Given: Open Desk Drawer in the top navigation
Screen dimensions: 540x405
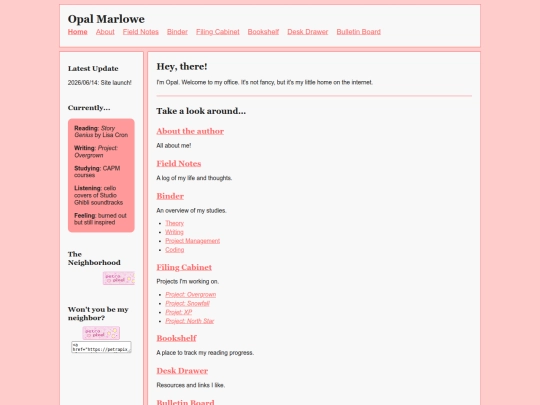Looking at the screenshot, I should [308, 32].
